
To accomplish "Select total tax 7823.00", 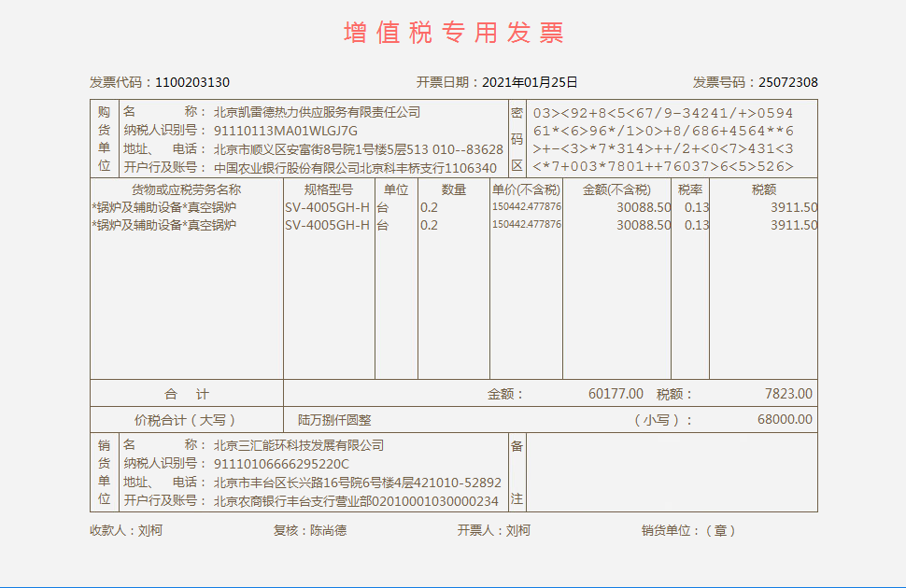I will click(x=788, y=394).
